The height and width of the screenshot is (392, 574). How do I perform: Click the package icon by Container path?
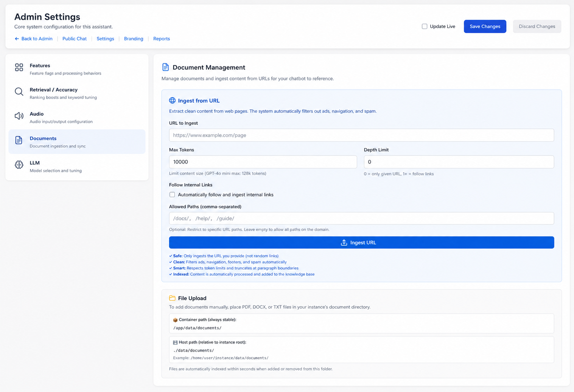coord(175,320)
